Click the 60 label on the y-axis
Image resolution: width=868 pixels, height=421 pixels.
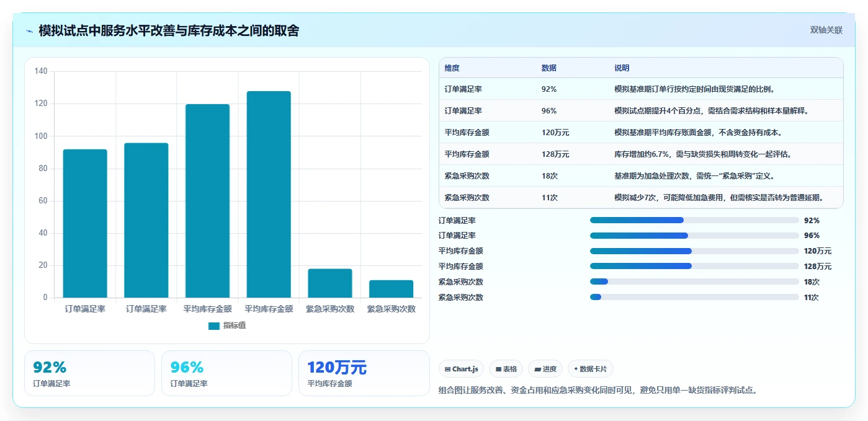pyautogui.click(x=43, y=201)
